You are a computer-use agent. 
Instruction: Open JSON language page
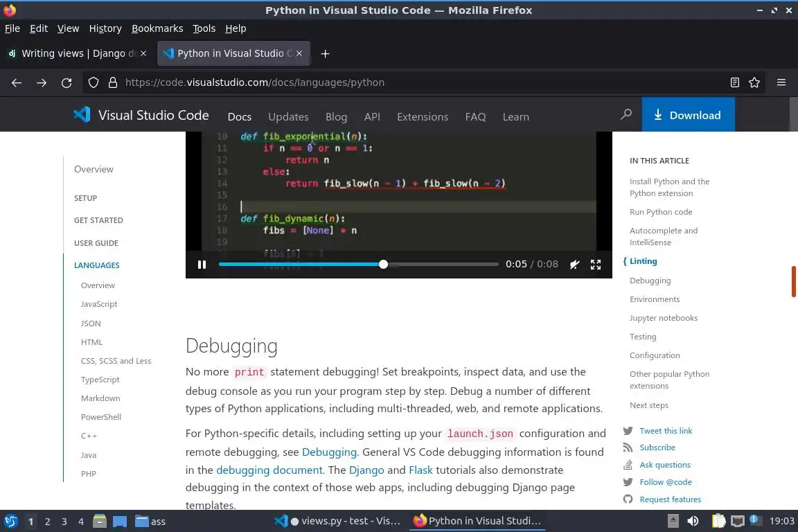click(x=91, y=323)
